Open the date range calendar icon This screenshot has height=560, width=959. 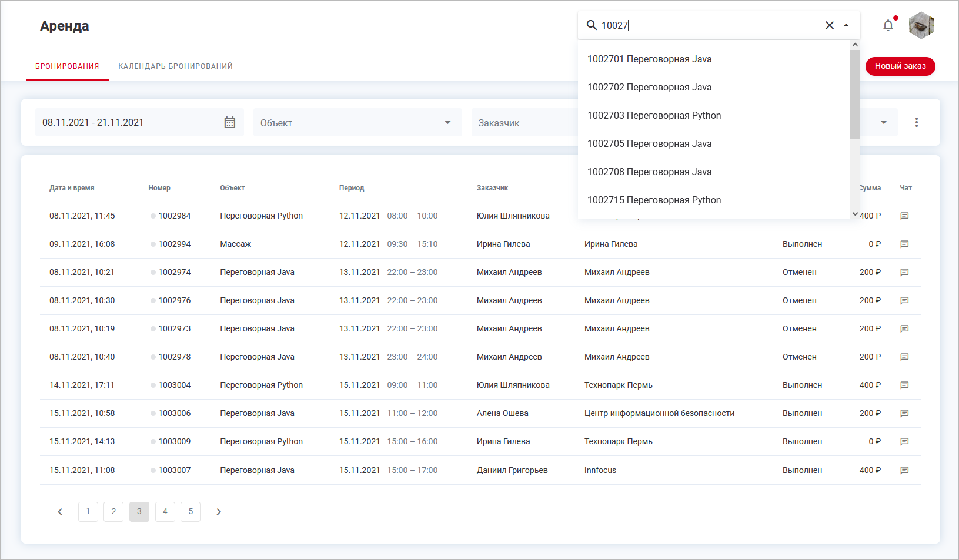pos(230,122)
